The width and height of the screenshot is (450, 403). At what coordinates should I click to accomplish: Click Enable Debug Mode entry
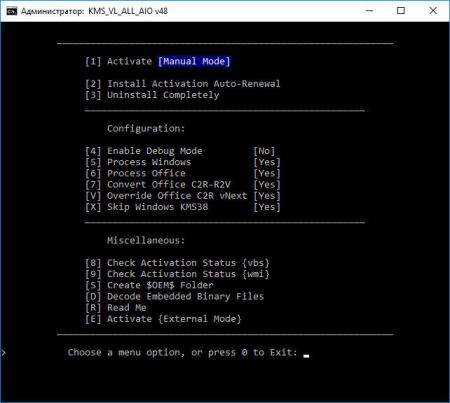[x=144, y=151]
